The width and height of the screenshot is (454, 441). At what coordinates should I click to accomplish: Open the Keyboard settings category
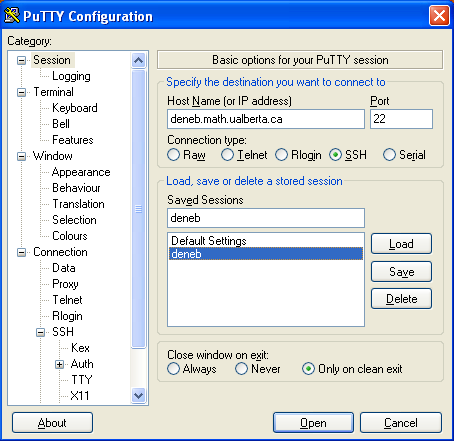[x=75, y=108]
